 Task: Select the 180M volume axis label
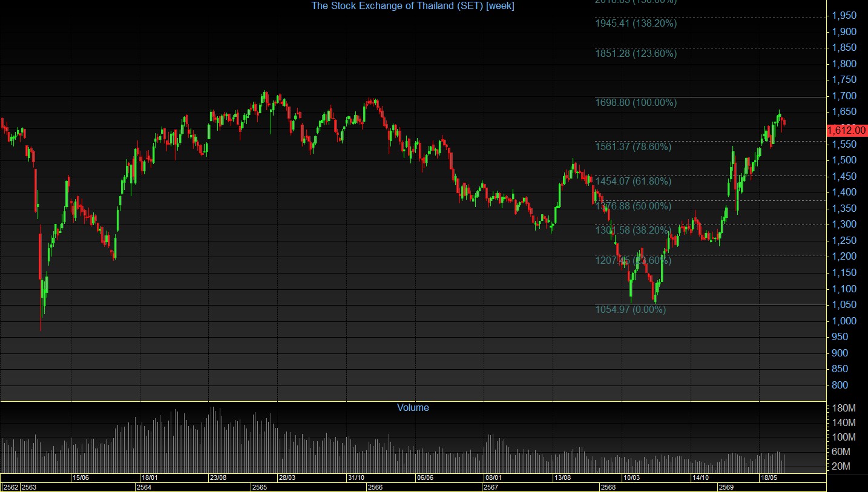tap(844, 408)
